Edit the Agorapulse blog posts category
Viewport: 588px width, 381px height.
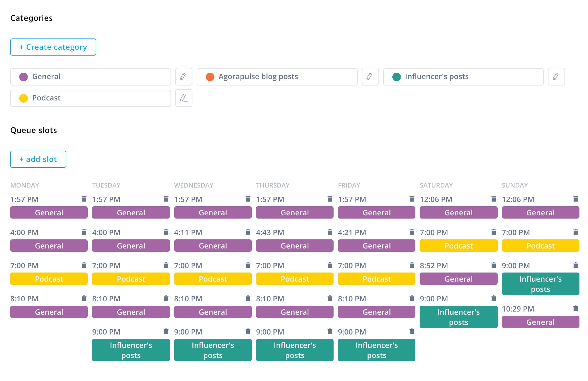pyautogui.click(x=370, y=77)
